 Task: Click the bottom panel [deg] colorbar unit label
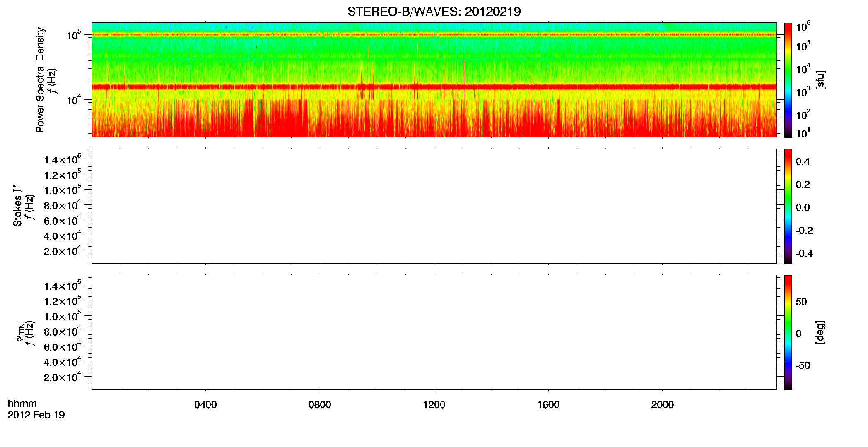coord(820,332)
